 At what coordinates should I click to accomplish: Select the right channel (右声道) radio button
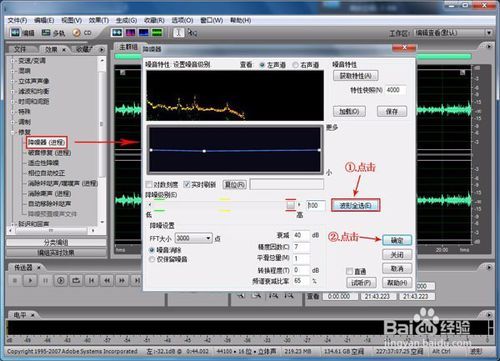(295, 65)
